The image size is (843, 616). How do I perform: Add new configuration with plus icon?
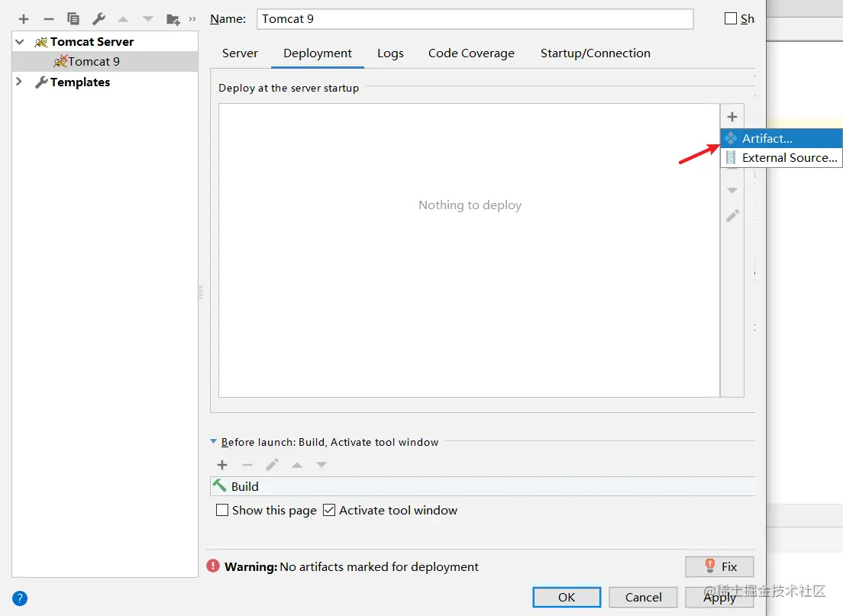coord(23,19)
